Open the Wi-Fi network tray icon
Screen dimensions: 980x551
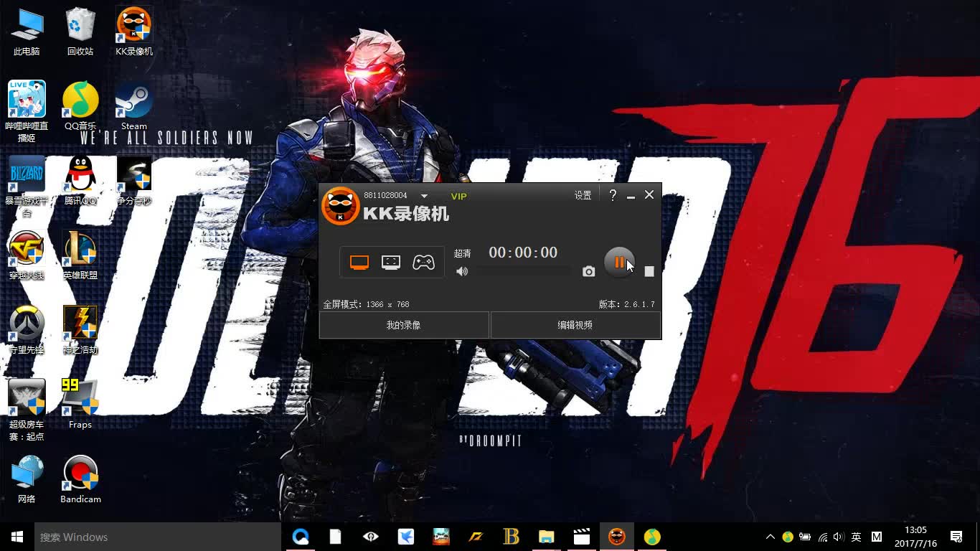tap(823, 537)
